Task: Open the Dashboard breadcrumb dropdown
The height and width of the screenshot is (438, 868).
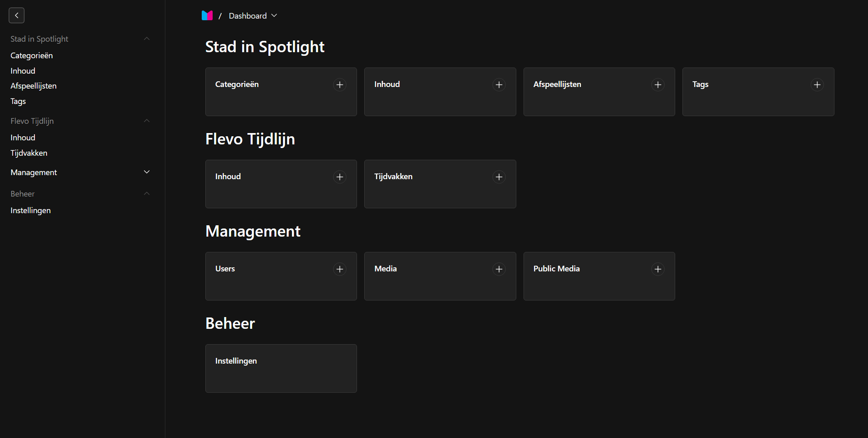Action: click(x=253, y=16)
